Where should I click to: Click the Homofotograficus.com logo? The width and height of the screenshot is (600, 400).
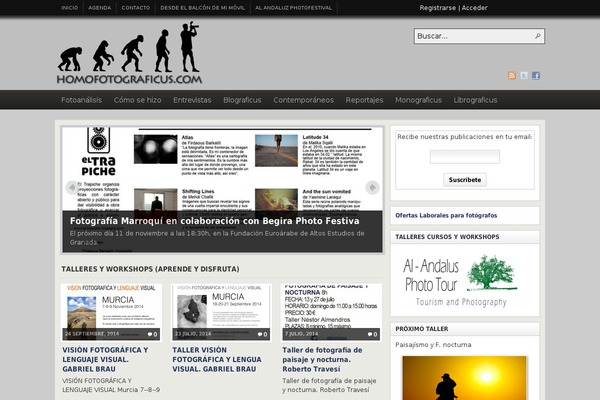(129, 53)
